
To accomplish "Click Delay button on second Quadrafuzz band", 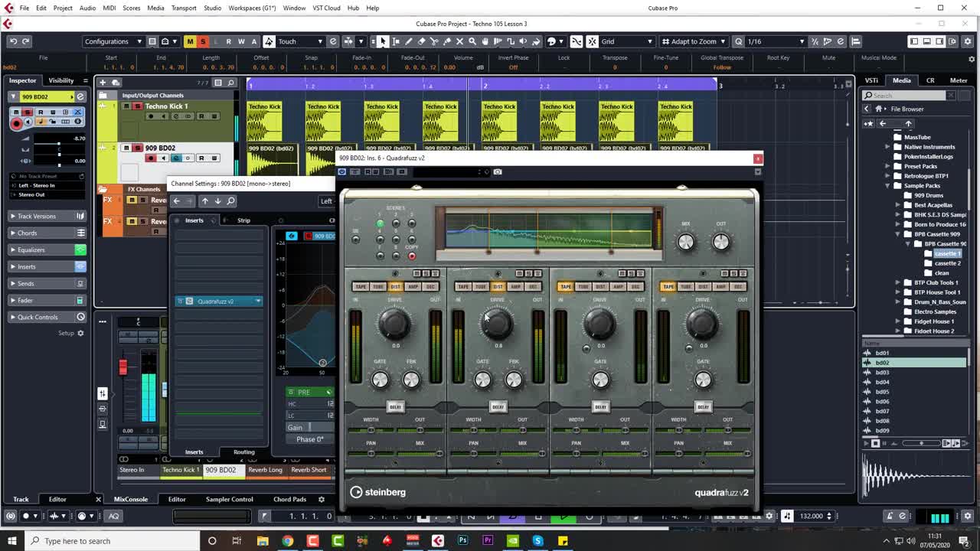I will [x=498, y=406].
